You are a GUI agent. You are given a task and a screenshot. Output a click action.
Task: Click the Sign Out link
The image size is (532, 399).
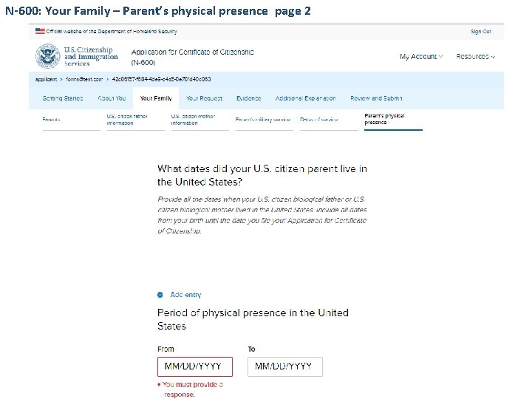480,32
